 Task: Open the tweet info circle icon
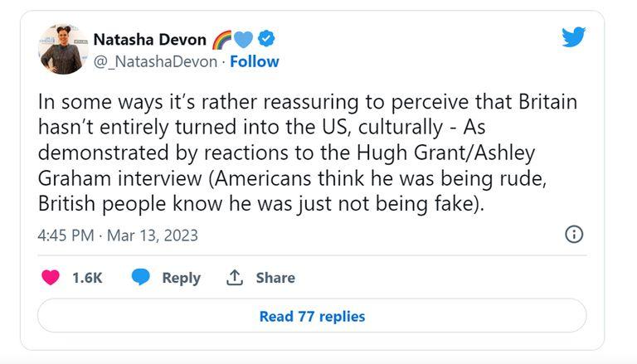click(x=574, y=235)
